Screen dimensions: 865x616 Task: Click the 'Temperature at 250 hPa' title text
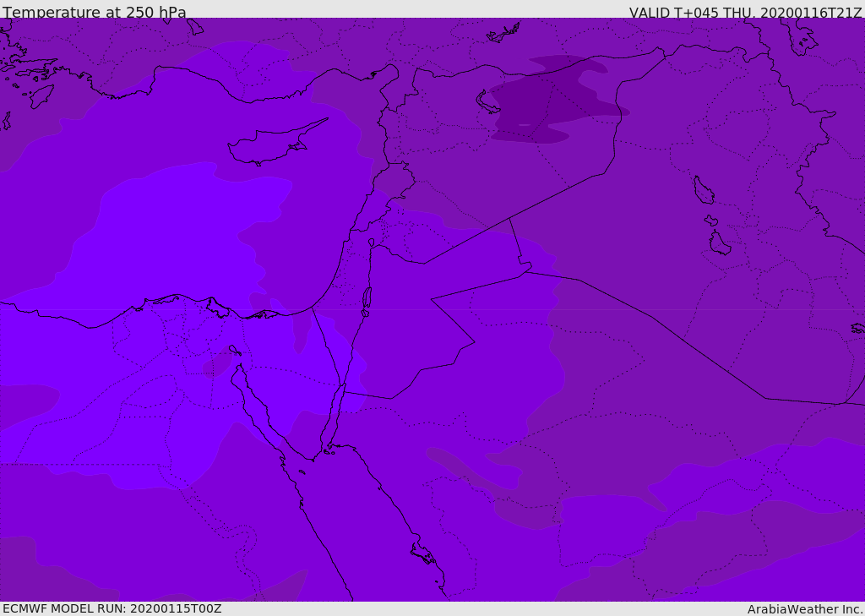(x=95, y=12)
